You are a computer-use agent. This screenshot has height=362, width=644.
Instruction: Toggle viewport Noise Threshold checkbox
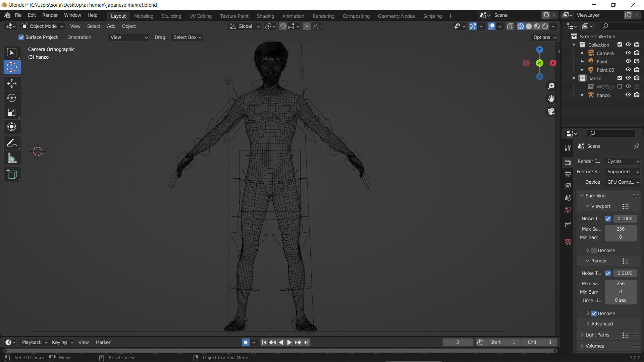(608, 219)
